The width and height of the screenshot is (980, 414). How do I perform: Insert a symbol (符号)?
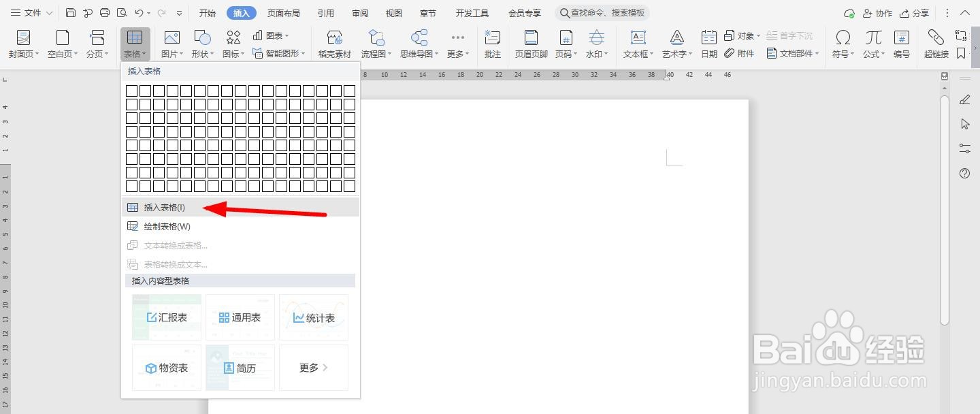pos(843,44)
